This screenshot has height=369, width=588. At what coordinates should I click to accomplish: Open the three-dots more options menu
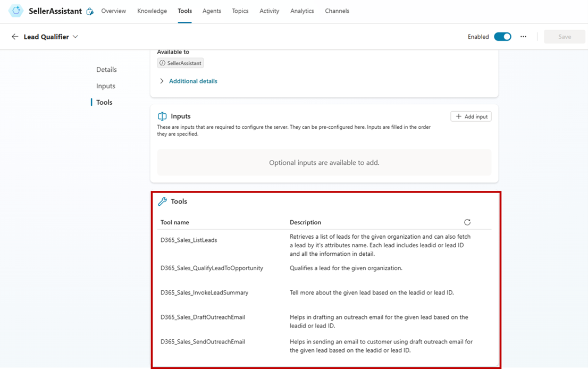tap(523, 37)
